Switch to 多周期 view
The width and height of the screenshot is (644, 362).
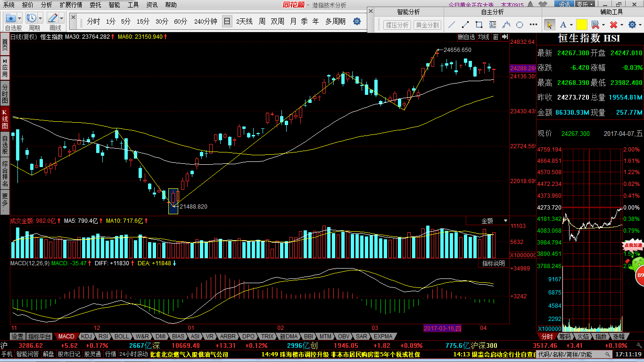point(335,21)
